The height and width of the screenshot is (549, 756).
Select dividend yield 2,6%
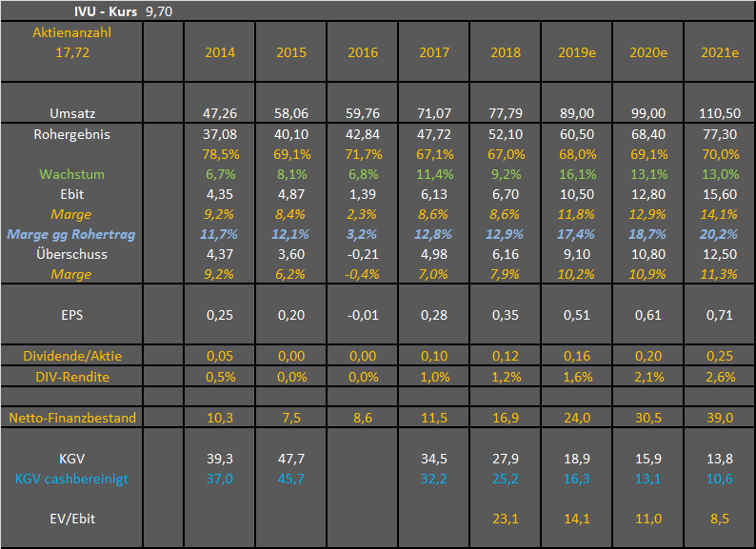[x=721, y=377]
